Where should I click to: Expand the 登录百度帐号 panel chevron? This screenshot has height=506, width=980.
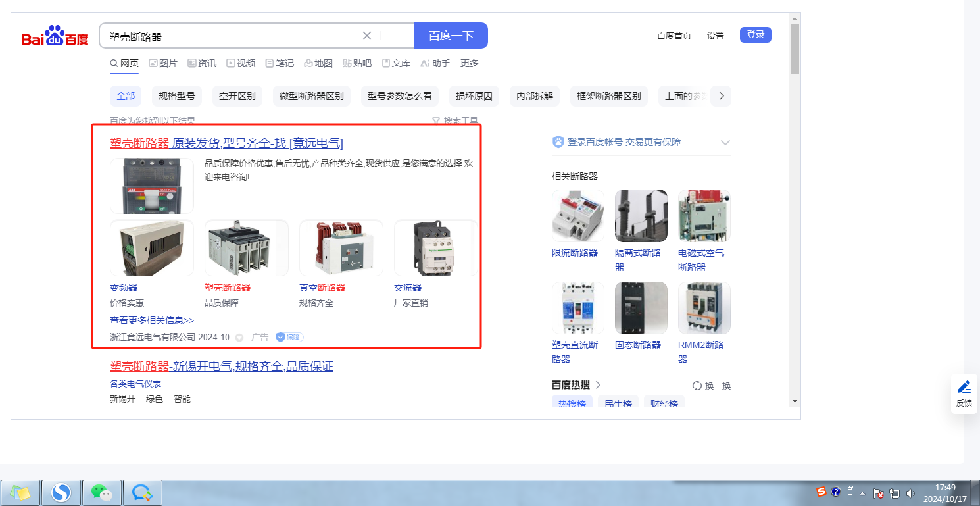click(x=725, y=142)
